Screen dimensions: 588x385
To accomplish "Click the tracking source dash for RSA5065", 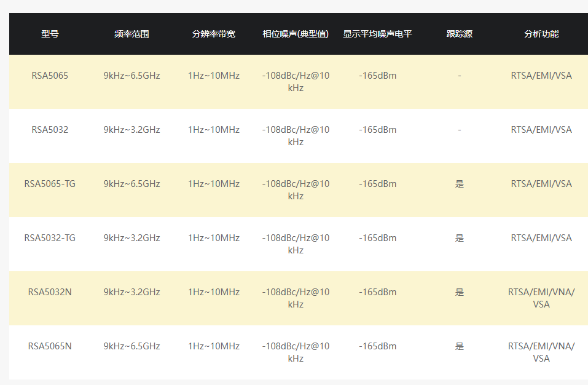I will tap(460, 76).
